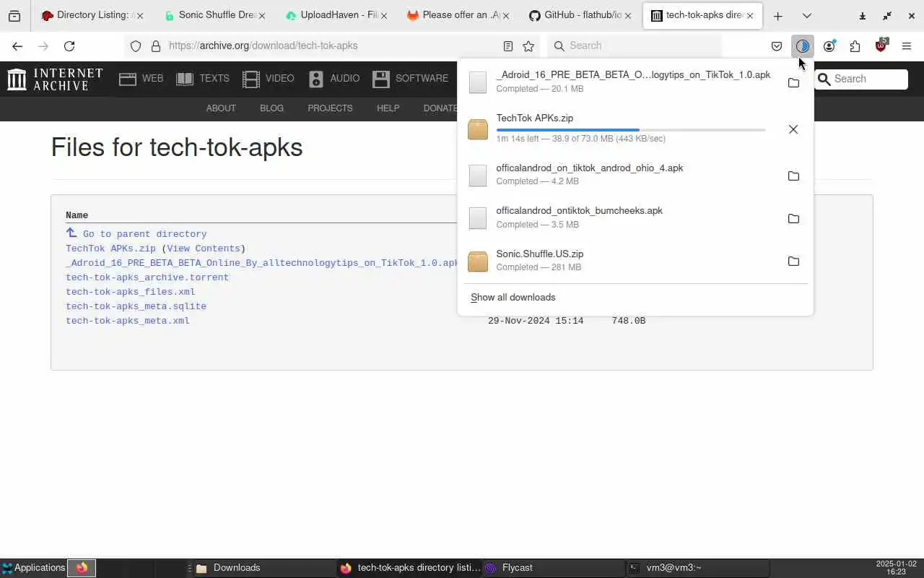Open tech-tok-apks_archive.torrent link

(147, 277)
